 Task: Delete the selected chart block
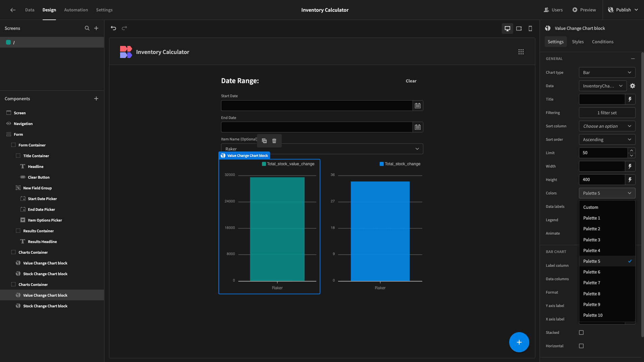pyautogui.click(x=274, y=141)
